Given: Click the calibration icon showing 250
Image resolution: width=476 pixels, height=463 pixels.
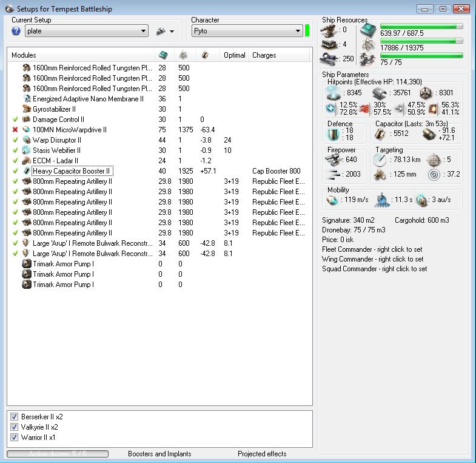Looking at the screenshot, I should pos(329,58).
